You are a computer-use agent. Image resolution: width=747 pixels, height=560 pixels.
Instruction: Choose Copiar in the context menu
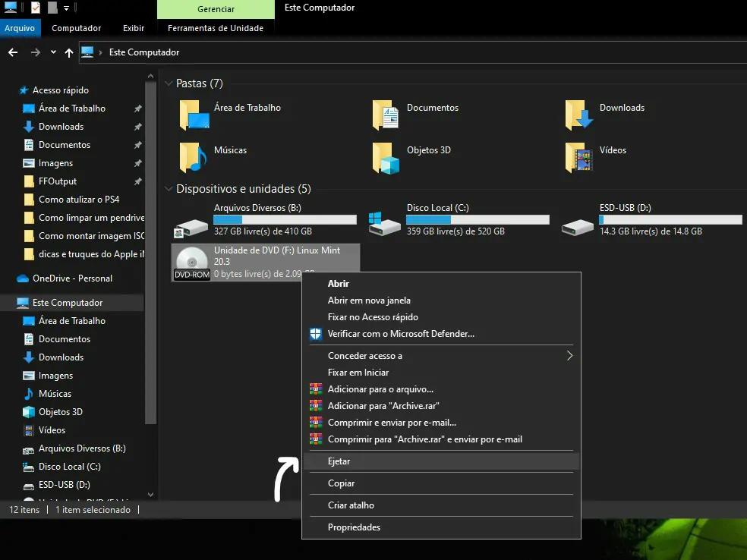pyautogui.click(x=441, y=483)
